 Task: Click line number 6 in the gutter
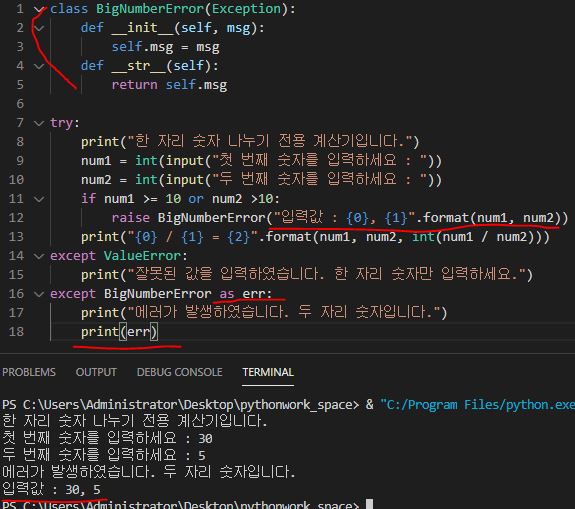pos(20,104)
